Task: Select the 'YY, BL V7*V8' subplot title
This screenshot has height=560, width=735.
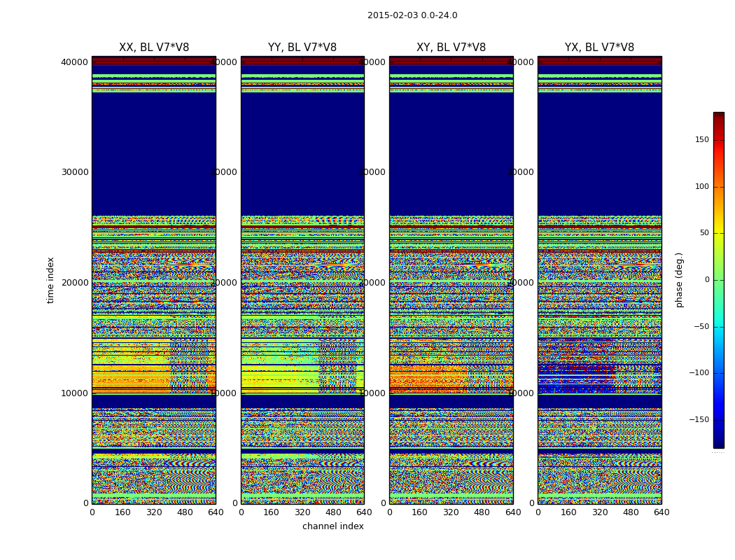Action: [302, 48]
